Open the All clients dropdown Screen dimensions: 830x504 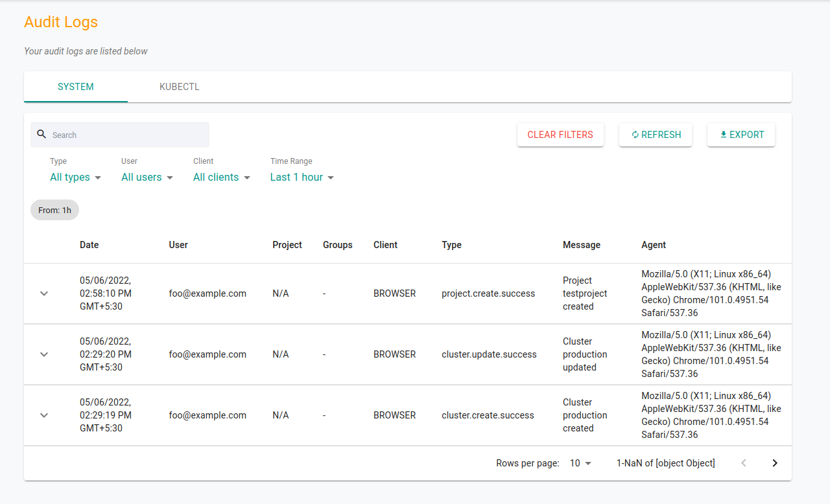(x=222, y=178)
